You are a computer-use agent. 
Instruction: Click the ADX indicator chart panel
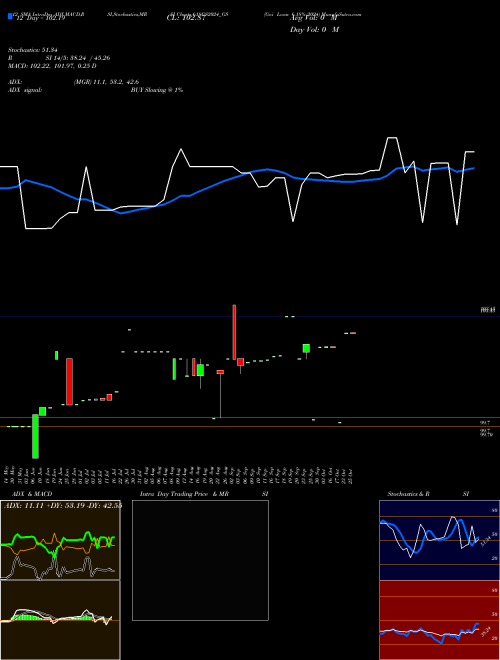60,540
